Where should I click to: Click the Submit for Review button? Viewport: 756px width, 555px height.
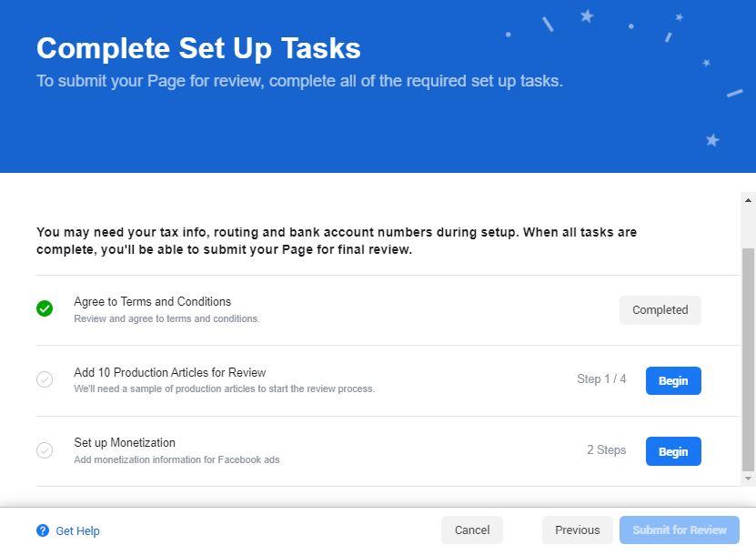(x=680, y=530)
